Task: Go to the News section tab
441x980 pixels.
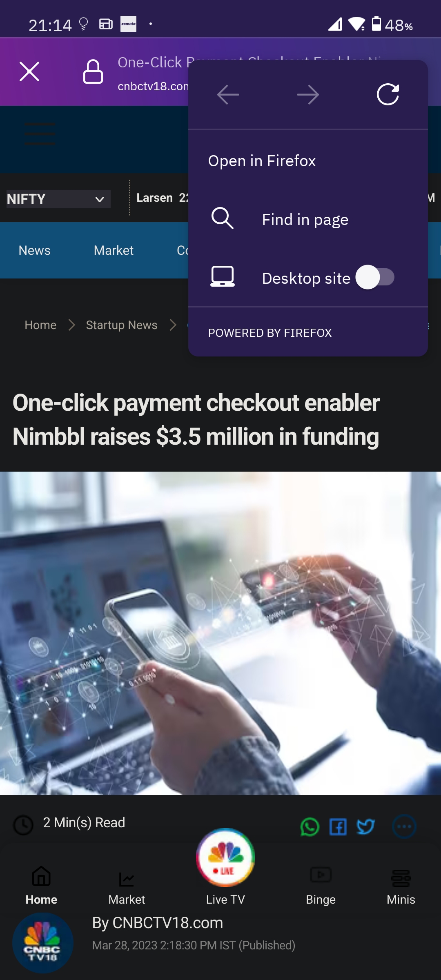Action: point(35,250)
